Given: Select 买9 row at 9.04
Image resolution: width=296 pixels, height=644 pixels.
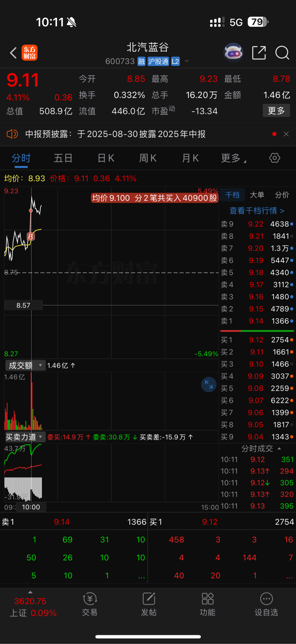Looking at the screenshot, I should (x=257, y=437).
